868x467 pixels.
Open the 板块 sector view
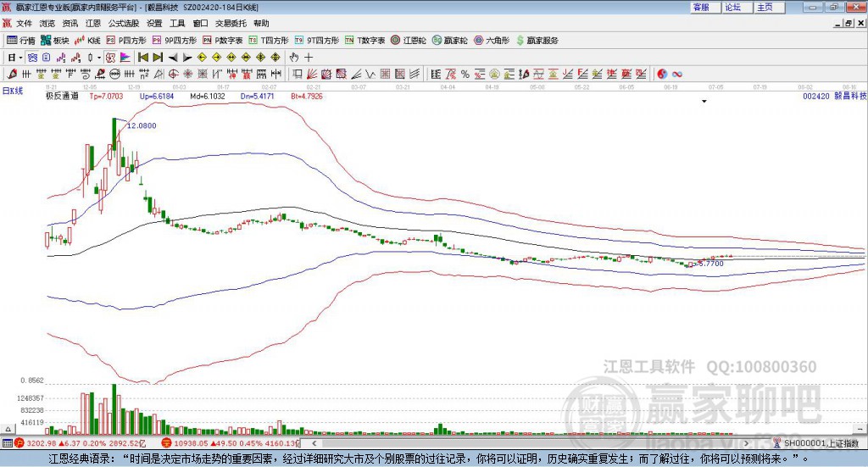point(55,41)
